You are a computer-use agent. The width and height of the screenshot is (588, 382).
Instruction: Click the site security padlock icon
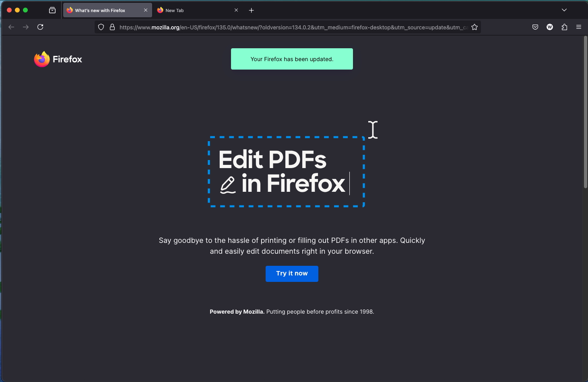[x=112, y=27]
